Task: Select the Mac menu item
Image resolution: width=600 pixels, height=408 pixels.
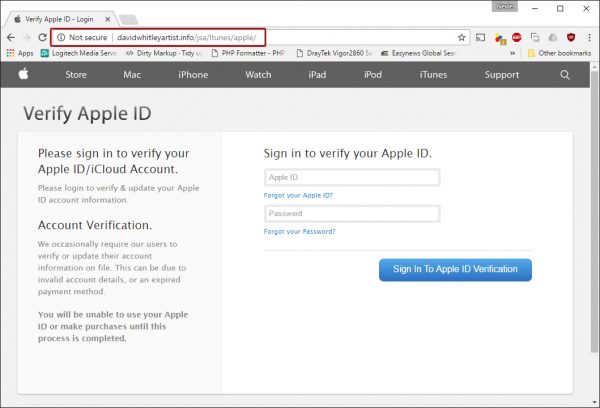Action: pos(132,75)
